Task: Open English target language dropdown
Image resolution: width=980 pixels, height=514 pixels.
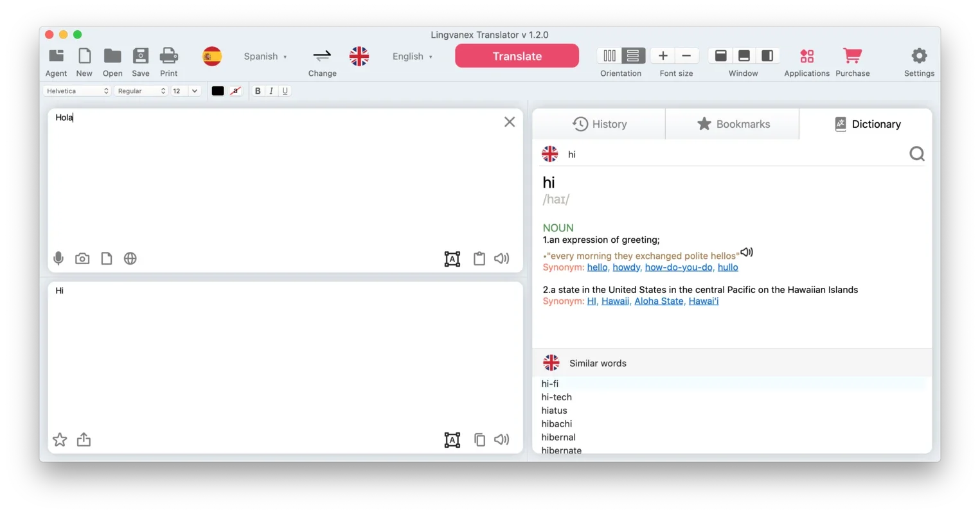Action: (x=413, y=57)
